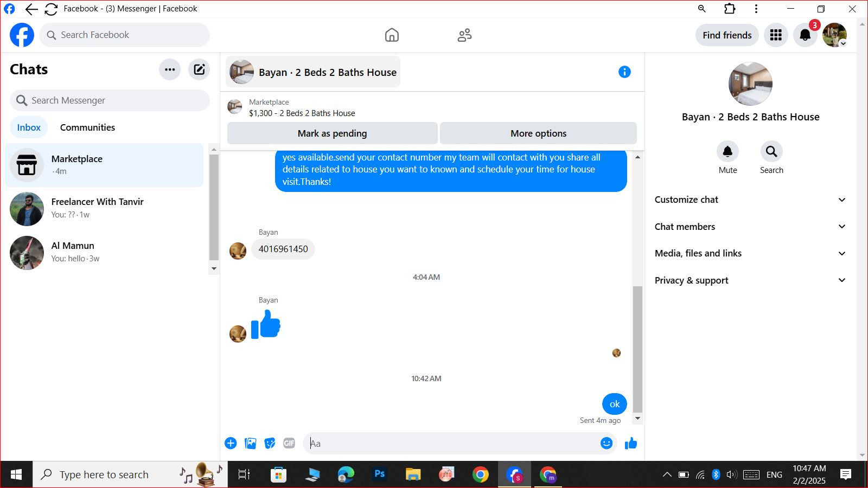
Task: Open more actions plus icon
Action: [231, 444]
